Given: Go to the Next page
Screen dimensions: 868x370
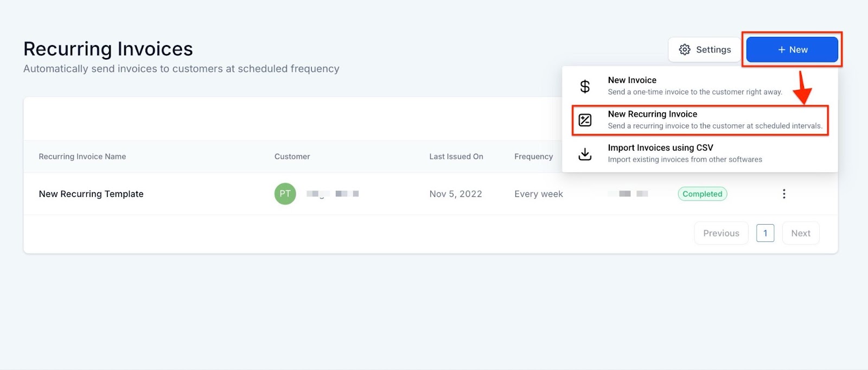Looking at the screenshot, I should [800, 233].
